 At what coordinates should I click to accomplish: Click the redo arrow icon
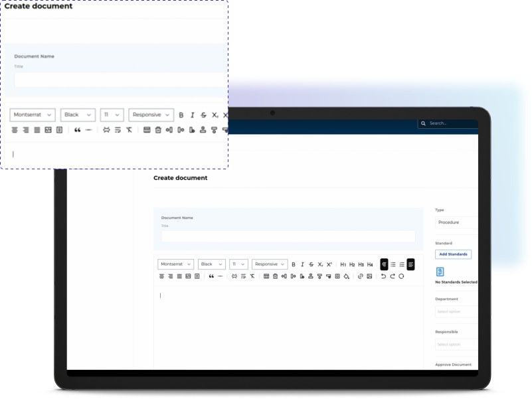(393, 276)
